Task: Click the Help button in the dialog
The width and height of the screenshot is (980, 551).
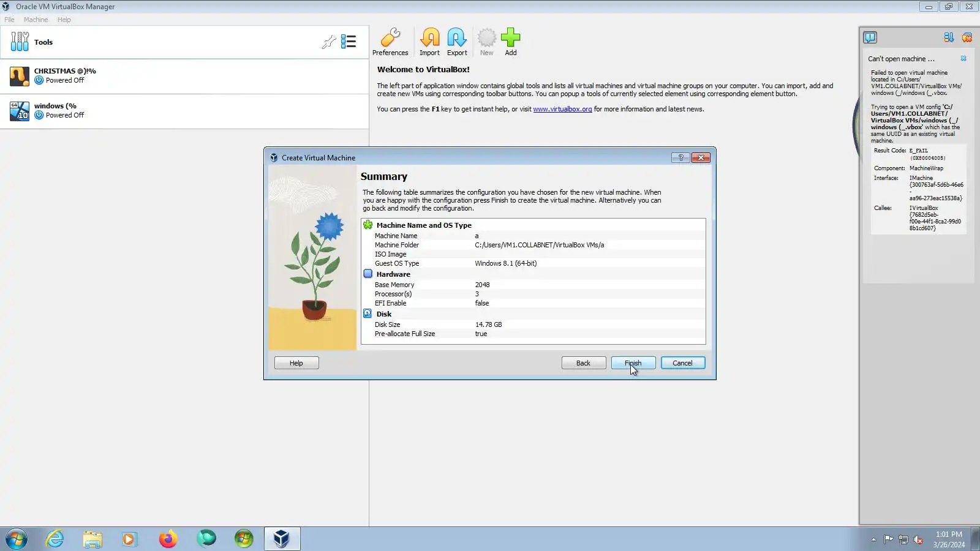Action: click(x=296, y=363)
